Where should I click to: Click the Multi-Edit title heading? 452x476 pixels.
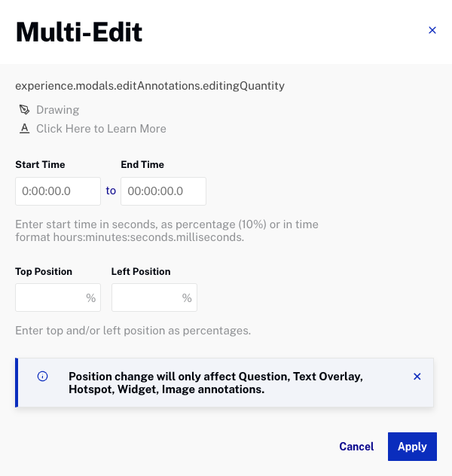point(79,32)
